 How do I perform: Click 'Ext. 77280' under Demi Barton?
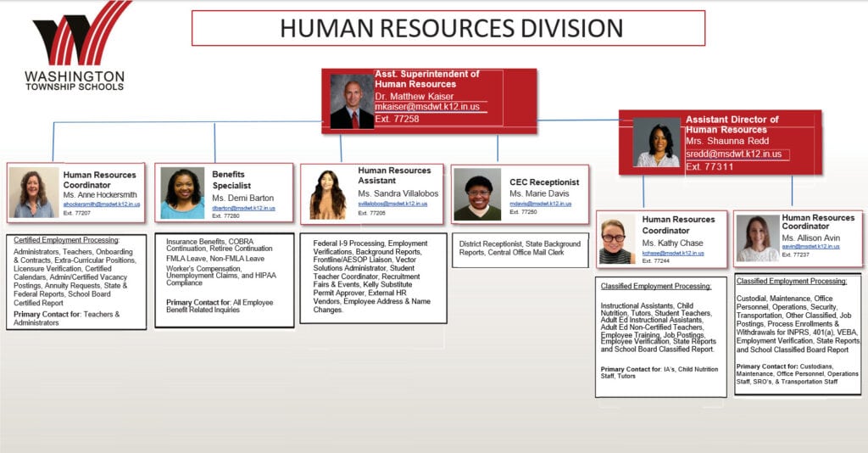pyautogui.click(x=225, y=216)
